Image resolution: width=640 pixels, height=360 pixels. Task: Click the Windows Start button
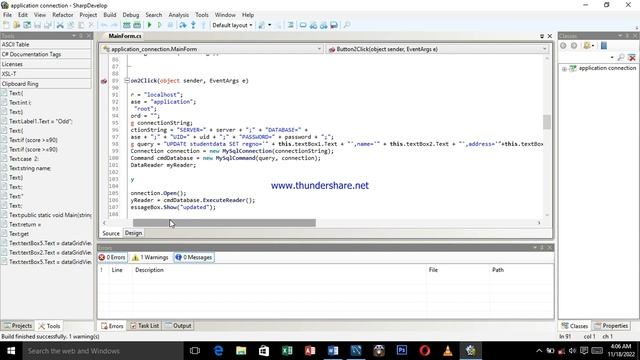coord(11,351)
